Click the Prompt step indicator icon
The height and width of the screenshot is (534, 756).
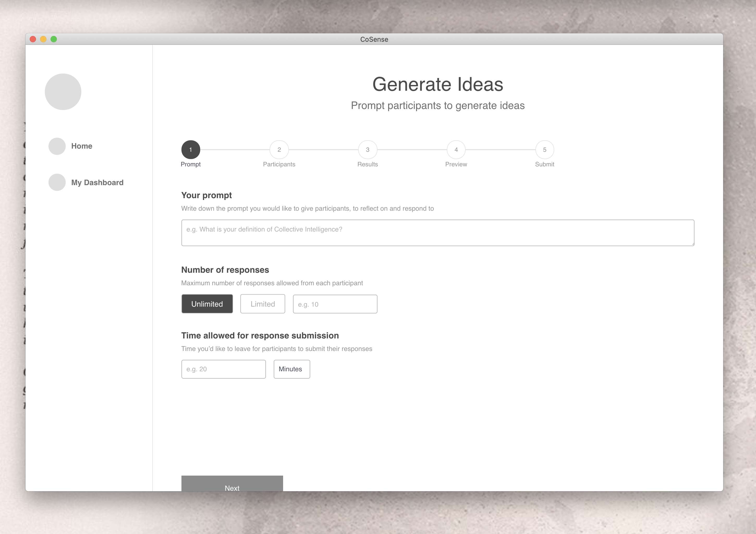[191, 149]
